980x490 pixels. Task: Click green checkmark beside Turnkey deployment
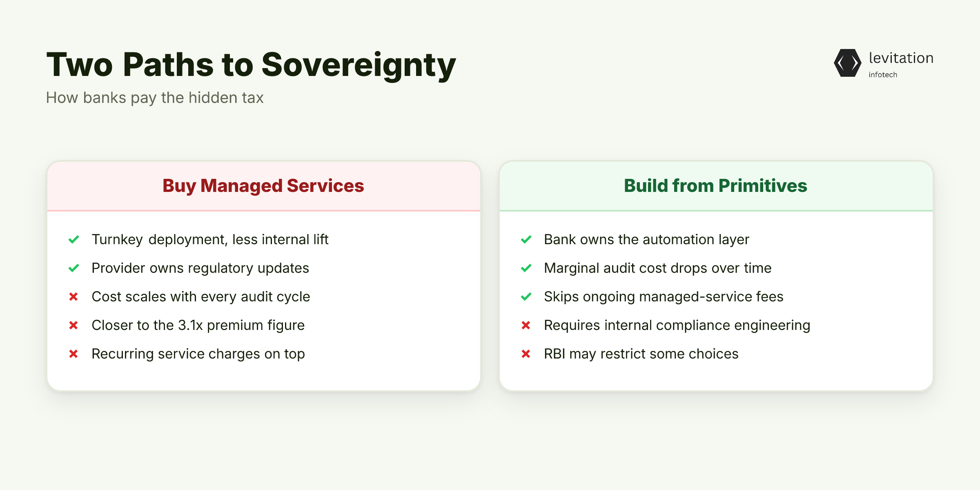73,239
